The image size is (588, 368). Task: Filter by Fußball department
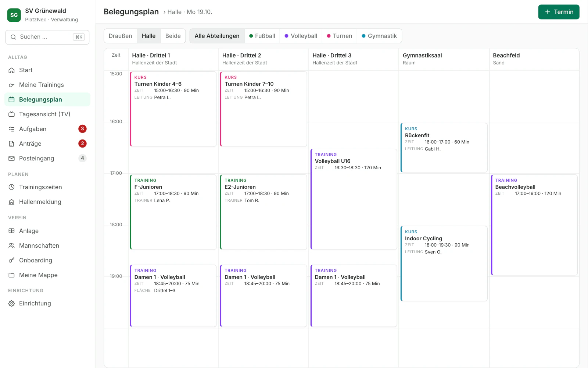coord(262,36)
